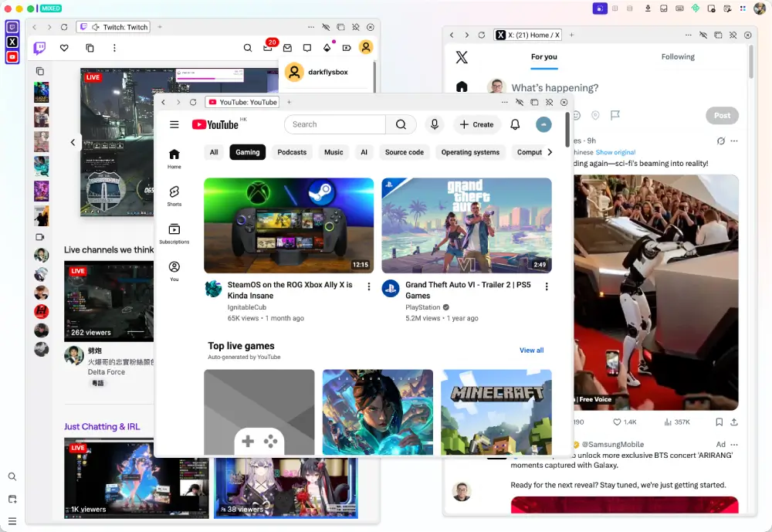Click the X scrollbar on right edge

tap(751, 62)
